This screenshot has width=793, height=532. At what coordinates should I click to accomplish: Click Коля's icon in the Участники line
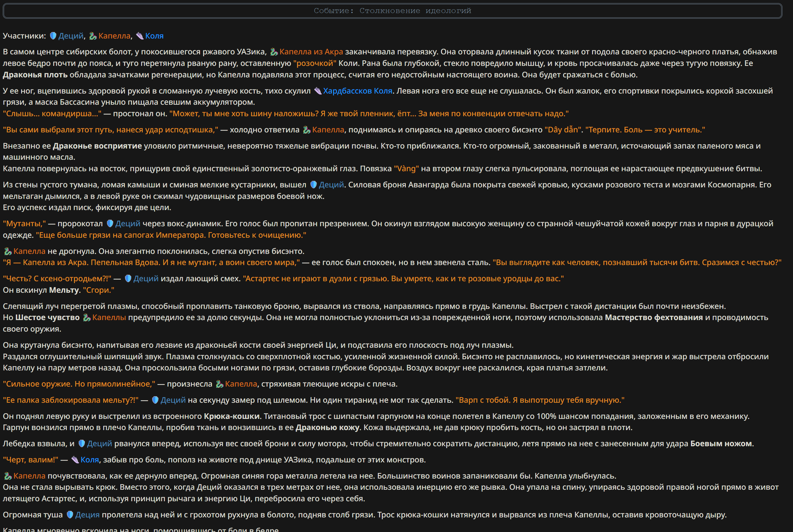(x=140, y=36)
